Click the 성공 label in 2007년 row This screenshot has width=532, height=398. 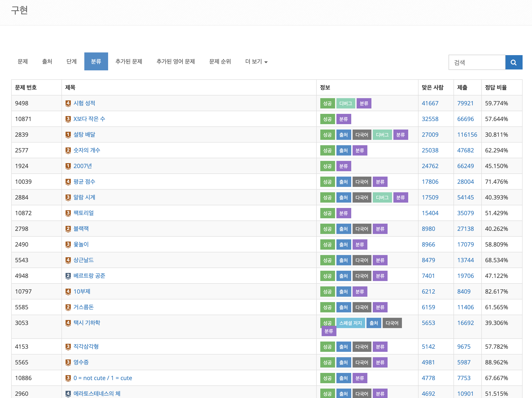coord(327,166)
